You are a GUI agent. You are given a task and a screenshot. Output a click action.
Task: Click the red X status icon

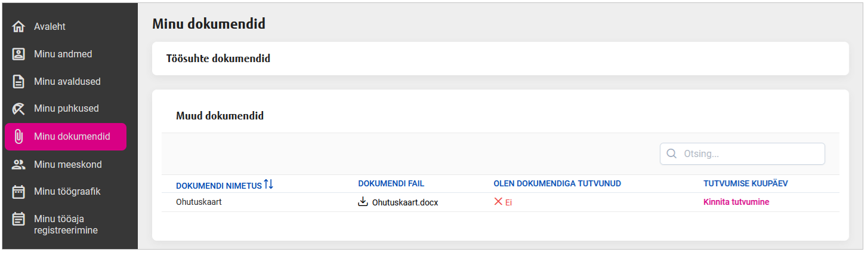point(498,202)
